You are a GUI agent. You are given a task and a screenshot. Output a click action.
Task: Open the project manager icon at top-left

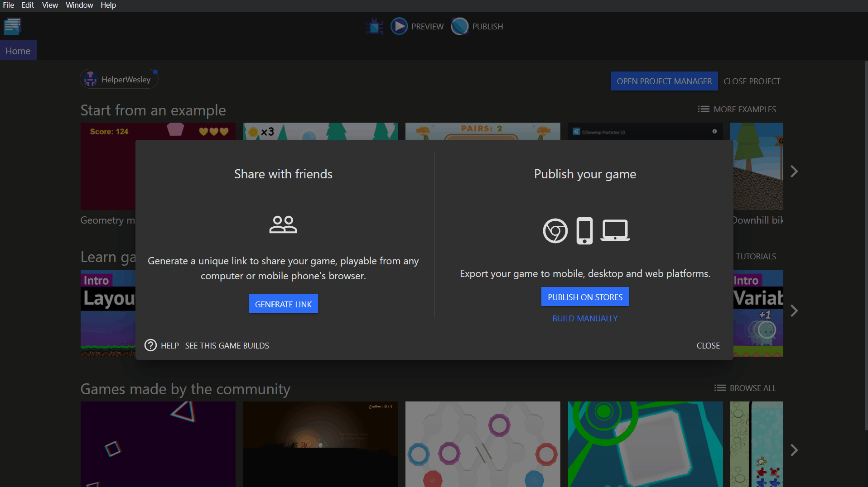12,26
